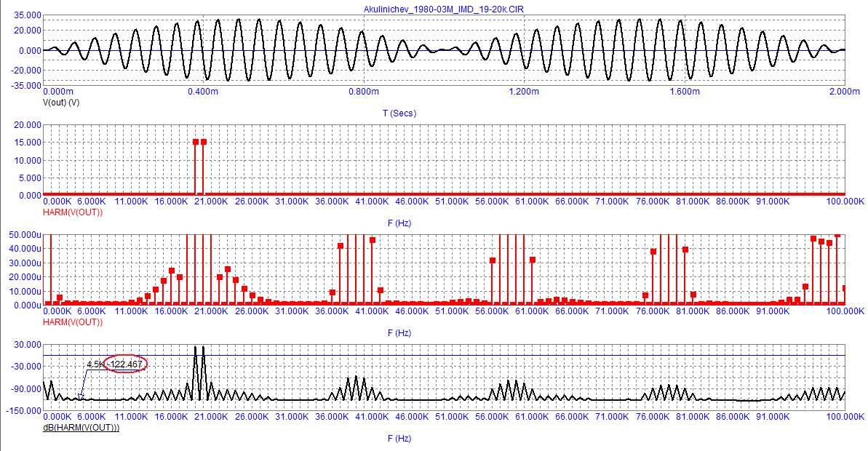Select underlined dB(HARM(V(OUT))) plot label
Screen dimensions: 868x451
coord(81,428)
